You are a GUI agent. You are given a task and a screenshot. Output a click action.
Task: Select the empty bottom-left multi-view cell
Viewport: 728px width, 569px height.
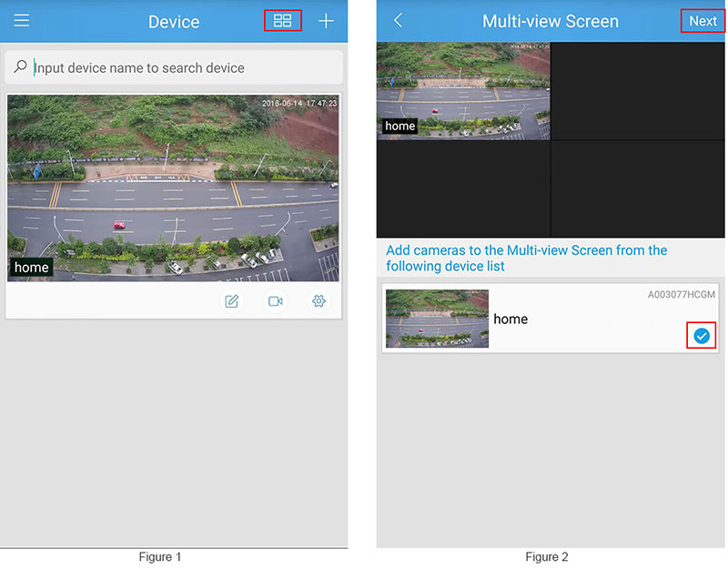pyautogui.click(x=463, y=189)
